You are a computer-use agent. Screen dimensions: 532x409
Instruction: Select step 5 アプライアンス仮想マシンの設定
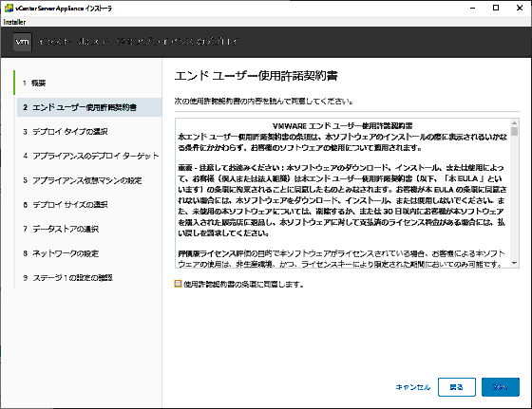tap(82, 180)
